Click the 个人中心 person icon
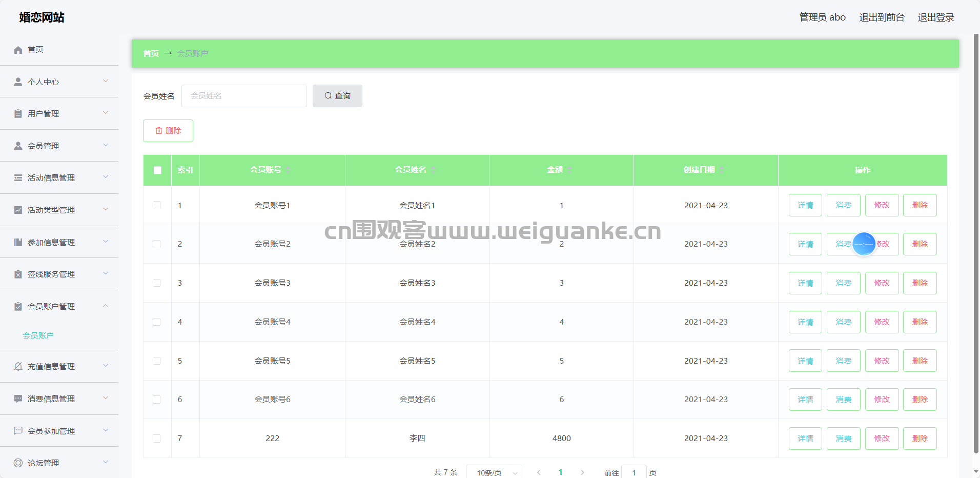980x478 pixels. coord(18,82)
